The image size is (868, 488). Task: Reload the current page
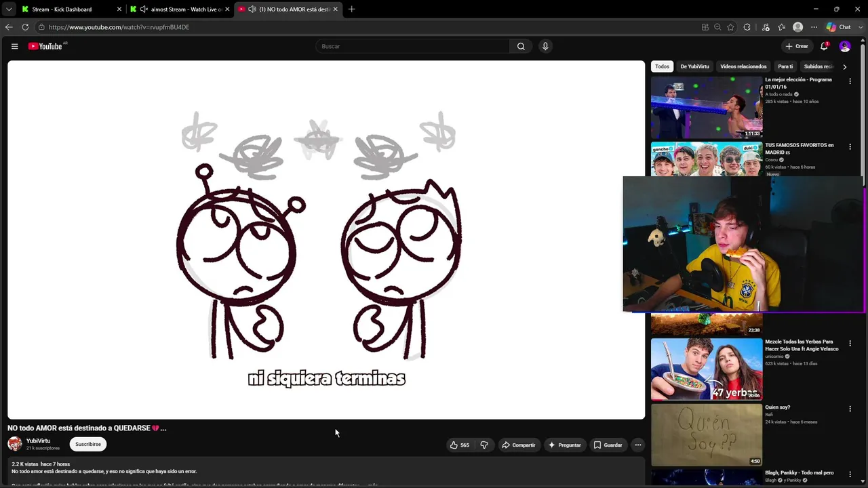[x=25, y=27]
